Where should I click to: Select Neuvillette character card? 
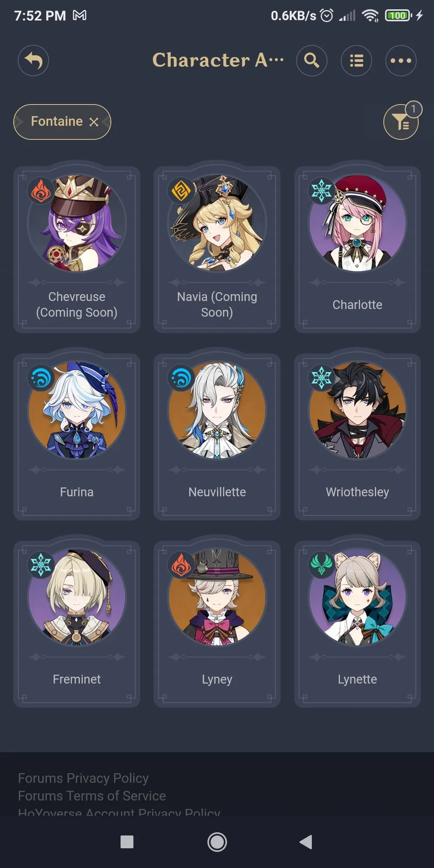click(x=217, y=437)
